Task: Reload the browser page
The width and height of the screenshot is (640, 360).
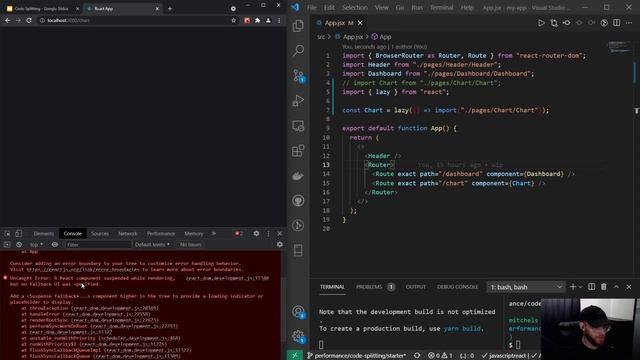Action: coord(29,20)
